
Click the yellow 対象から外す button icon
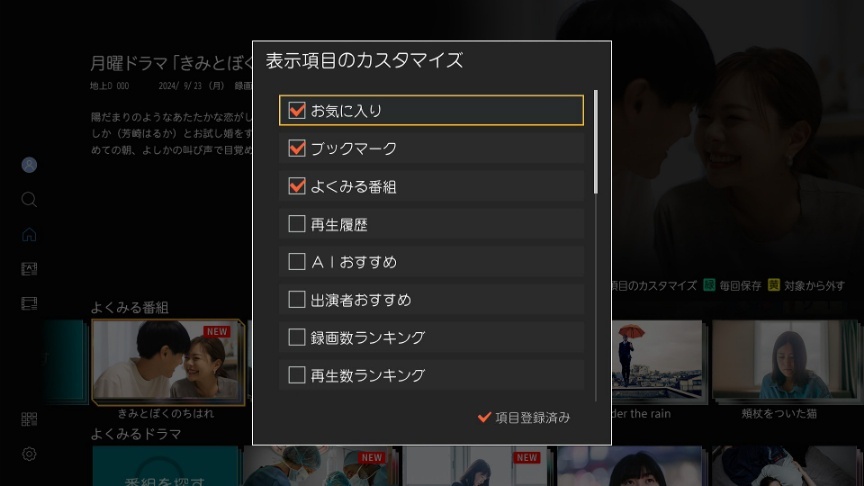click(x=774, y=286)
